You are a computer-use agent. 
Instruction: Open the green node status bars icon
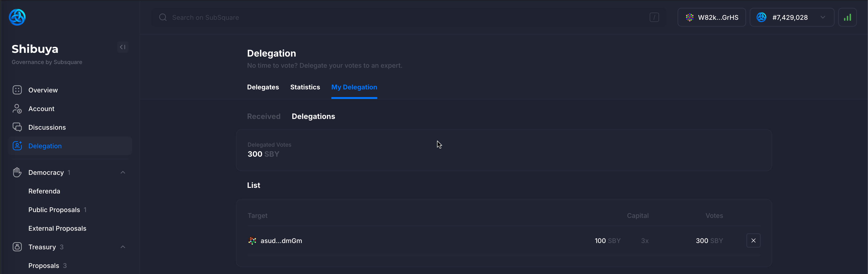tap(847, 17)
